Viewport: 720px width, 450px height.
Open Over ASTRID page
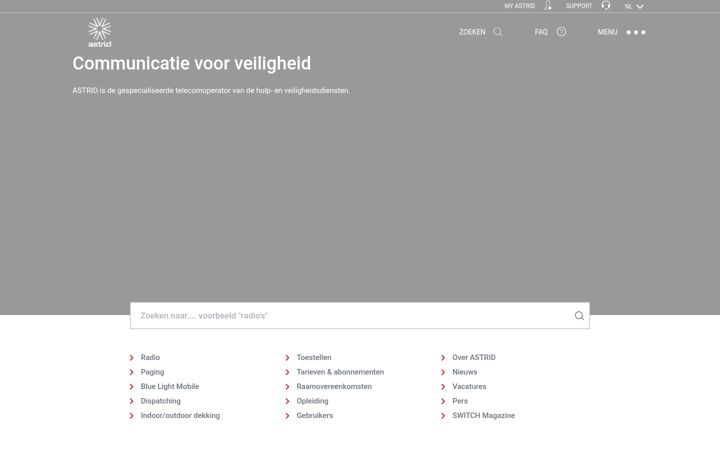474,357
